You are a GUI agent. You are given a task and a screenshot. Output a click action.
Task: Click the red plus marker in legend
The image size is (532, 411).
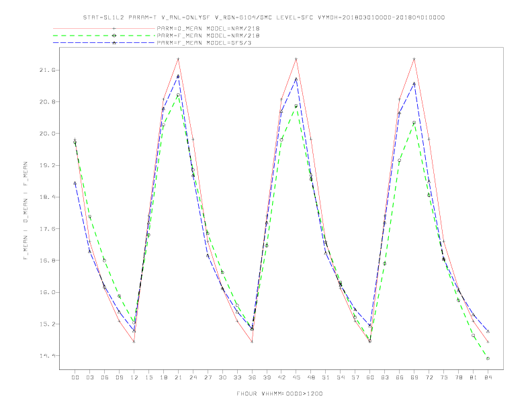point(114,28)
